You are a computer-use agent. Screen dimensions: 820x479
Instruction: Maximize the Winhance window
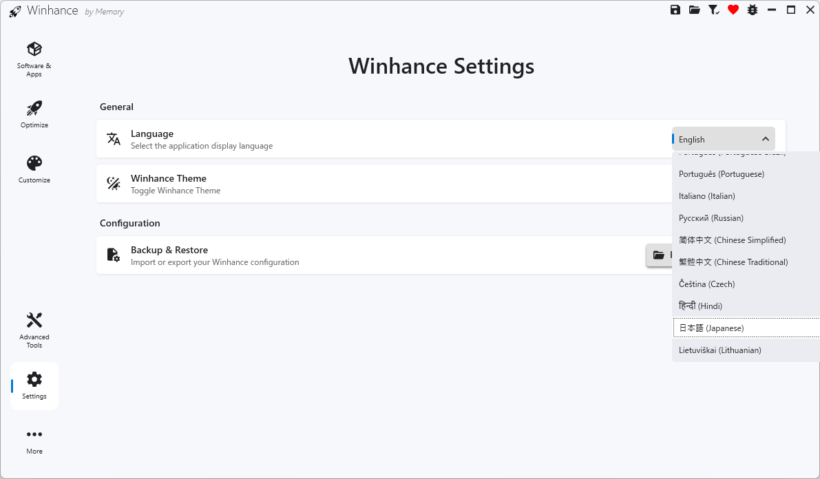pos(791,9)
